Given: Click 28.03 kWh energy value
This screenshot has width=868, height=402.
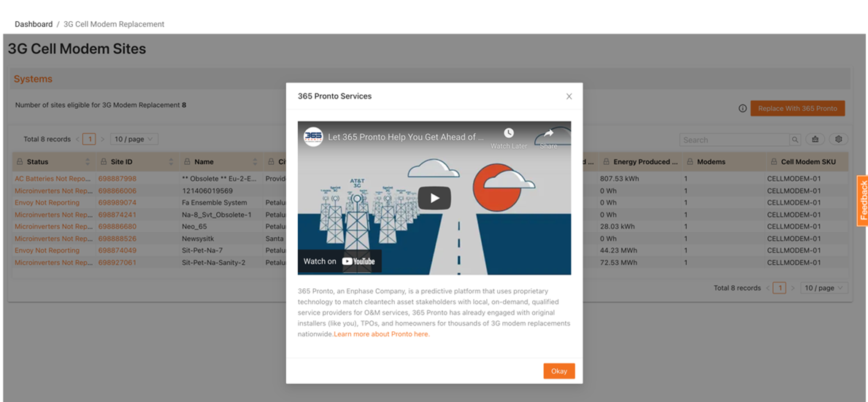Looking at the screenshot, I should click(618, 227).
